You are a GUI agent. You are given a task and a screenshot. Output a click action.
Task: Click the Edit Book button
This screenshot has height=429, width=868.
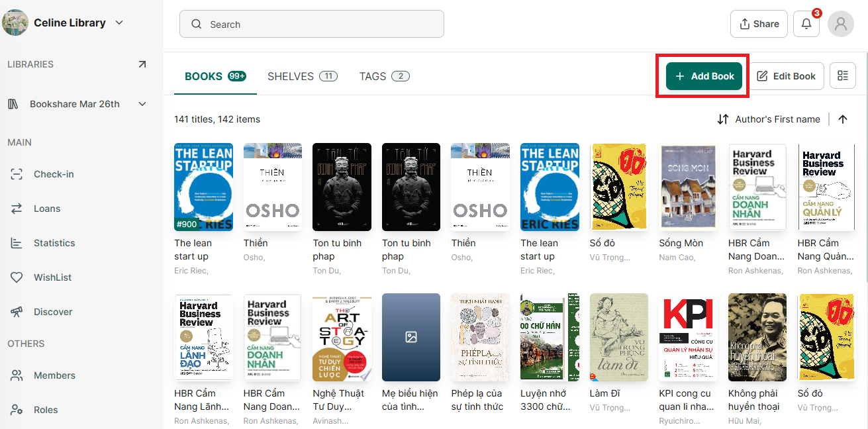(786, 76)
